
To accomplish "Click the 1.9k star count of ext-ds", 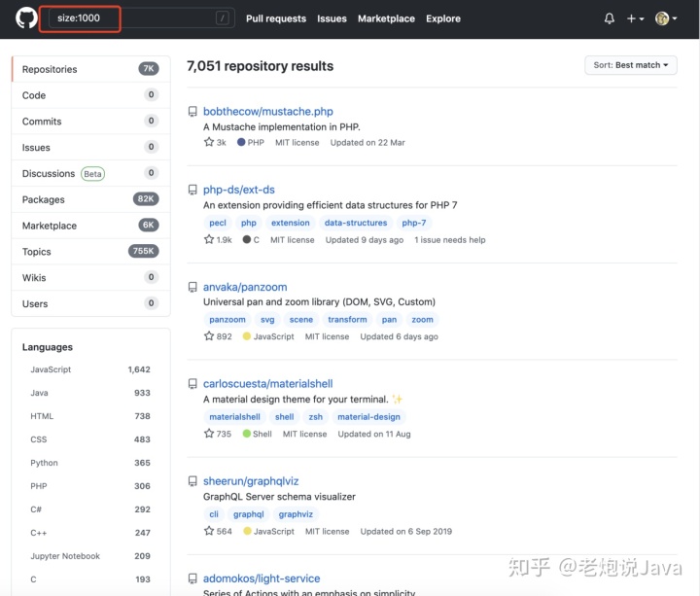I will tap(218, 240).
